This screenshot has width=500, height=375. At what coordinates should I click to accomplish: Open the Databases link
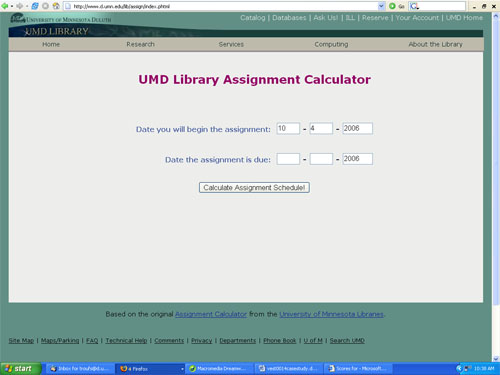pyautogui.click(x=289, y=18)
